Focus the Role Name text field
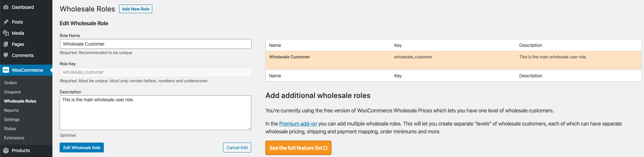The width and height of the screenshot is (644, 157). [156, 44]
